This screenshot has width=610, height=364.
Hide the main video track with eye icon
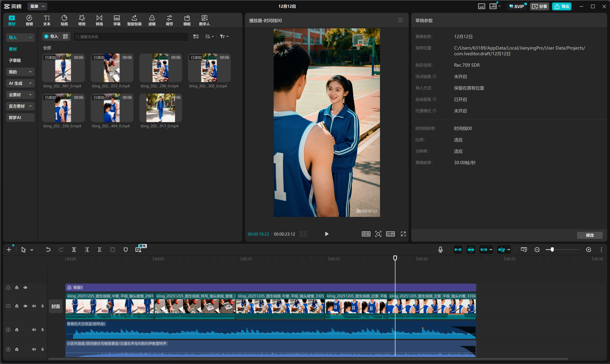click(x=25, y=306)
